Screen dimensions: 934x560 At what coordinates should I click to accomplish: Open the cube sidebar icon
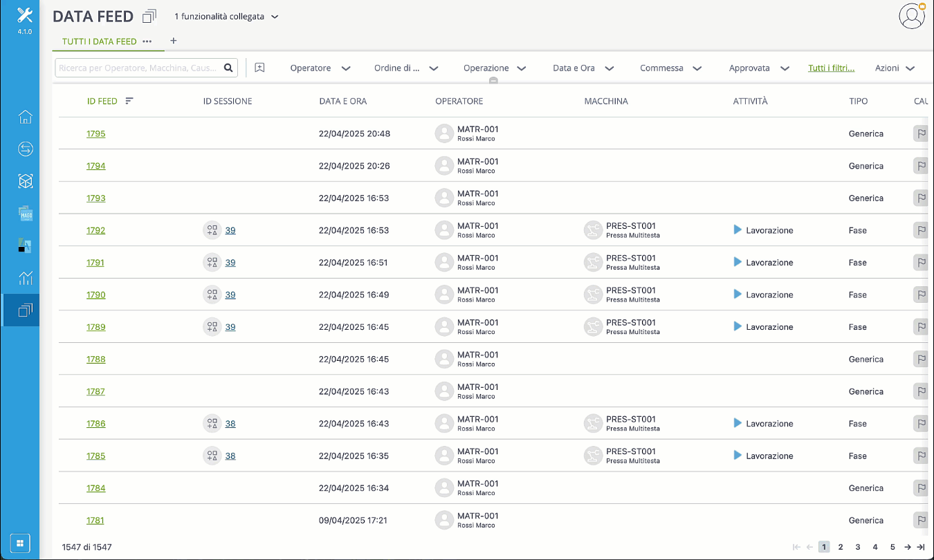pyautogui.click(x=25, y=181)
